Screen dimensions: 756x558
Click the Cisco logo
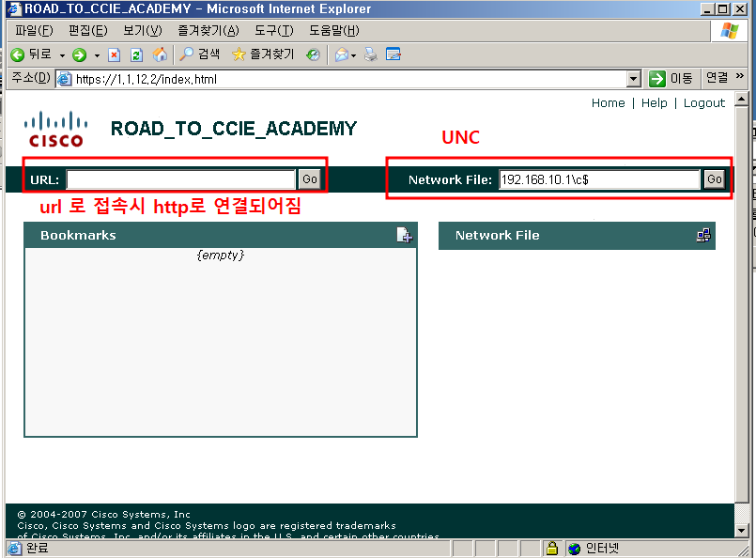click(56, 130)
